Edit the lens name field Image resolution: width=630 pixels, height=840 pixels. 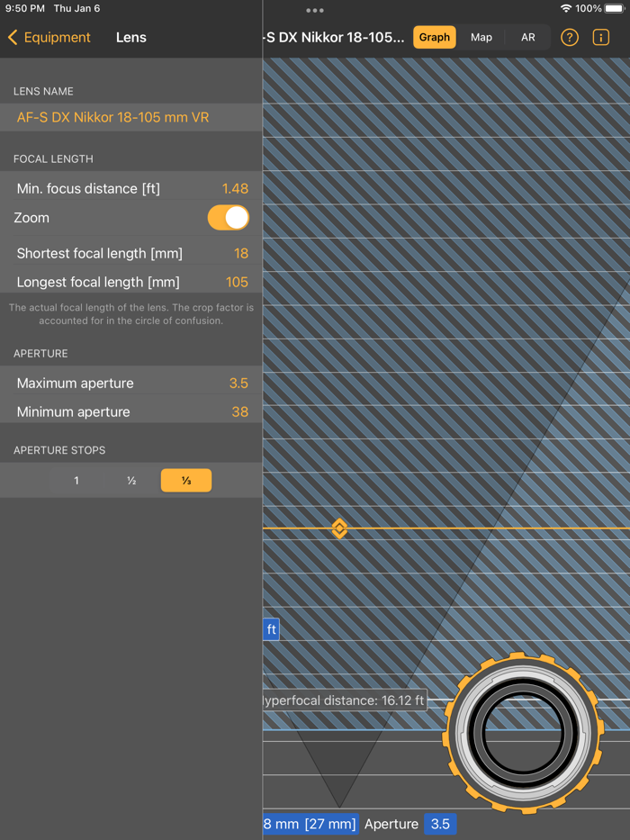(131, 117)
